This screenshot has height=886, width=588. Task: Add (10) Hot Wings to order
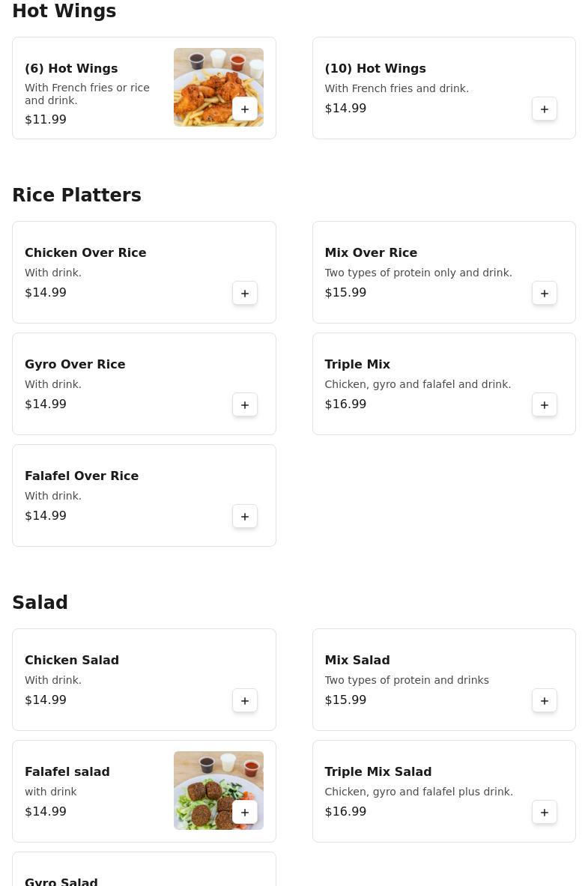[545, 109]
